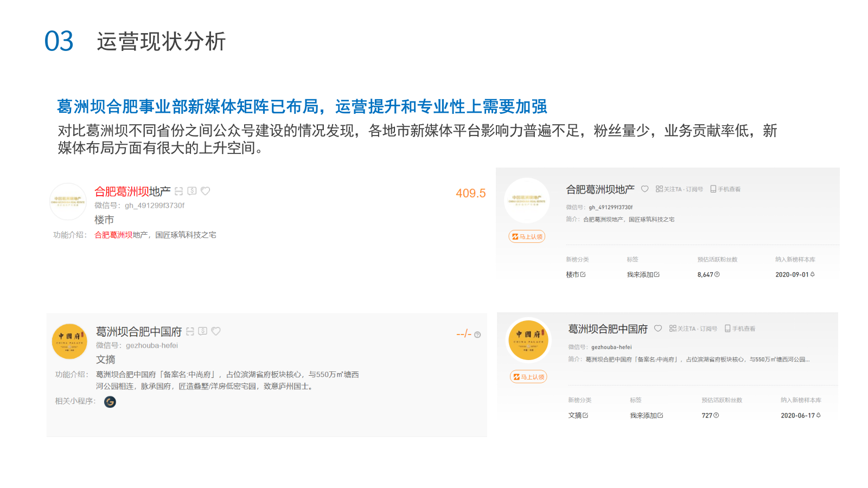
Task: Click the heart icon next to 合肥葛洲坝地产 in the right panel
Action: click(644, 189)
